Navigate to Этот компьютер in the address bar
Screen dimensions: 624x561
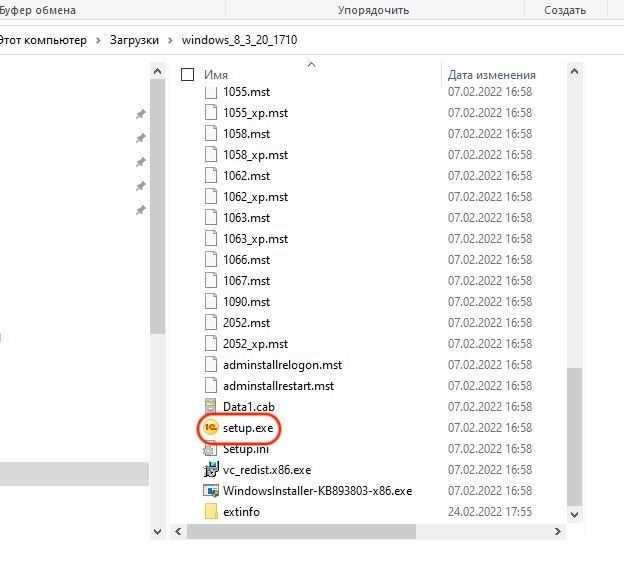tap(43, 40)
